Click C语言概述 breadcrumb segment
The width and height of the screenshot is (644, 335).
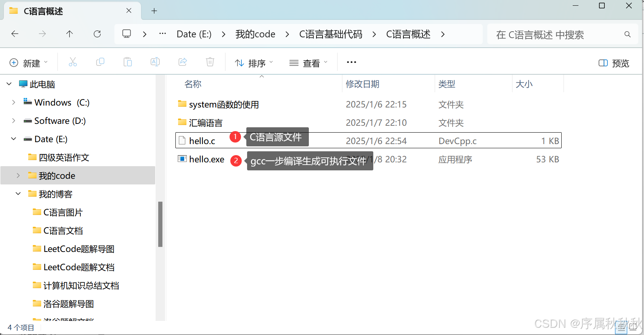coord(408,34)
